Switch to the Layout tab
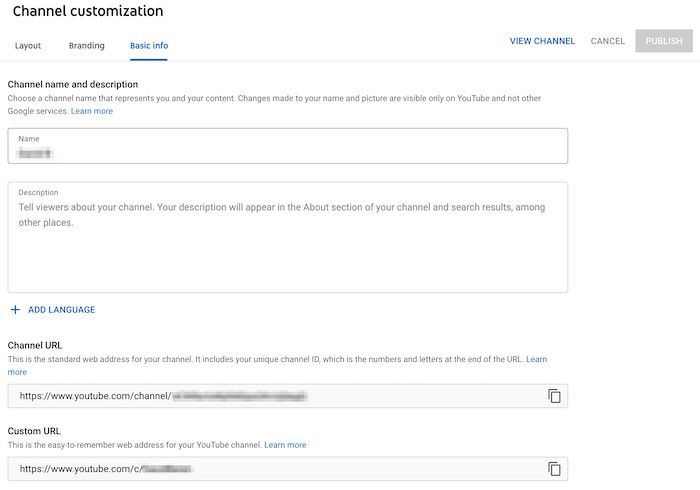The height and width of the screenshot is (490, 700). 28,46
